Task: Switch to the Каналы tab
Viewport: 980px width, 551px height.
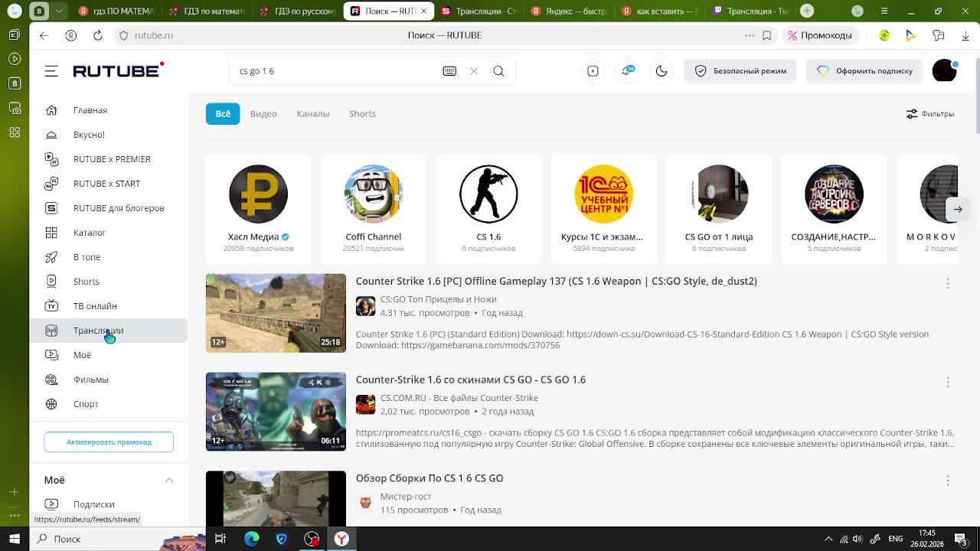Action: pyautogui.click(x=313, y=114)
